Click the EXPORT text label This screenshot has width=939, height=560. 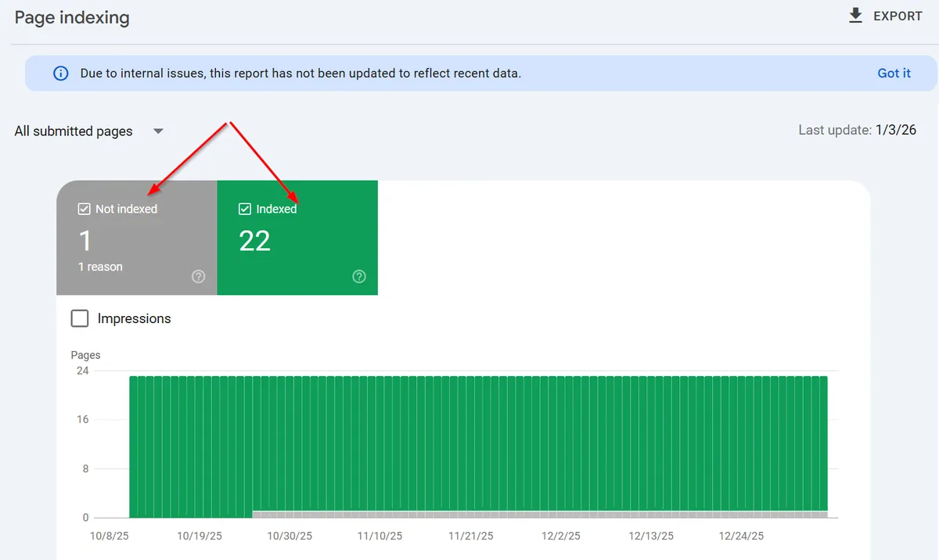[898, 16]
